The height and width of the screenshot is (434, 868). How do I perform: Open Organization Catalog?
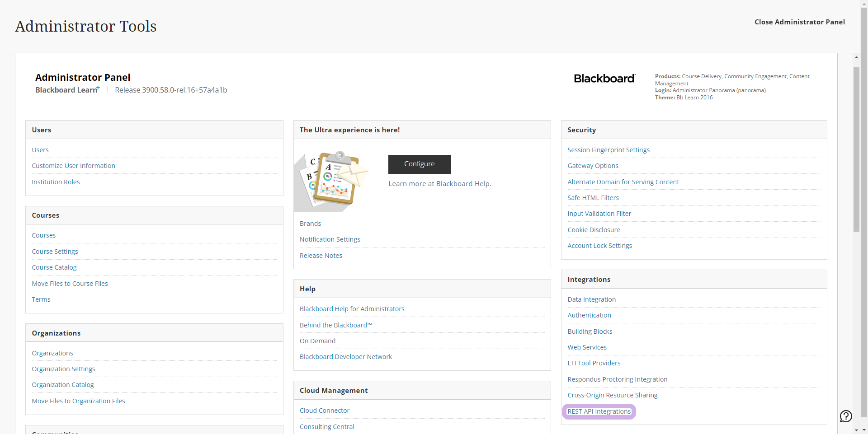63,385
